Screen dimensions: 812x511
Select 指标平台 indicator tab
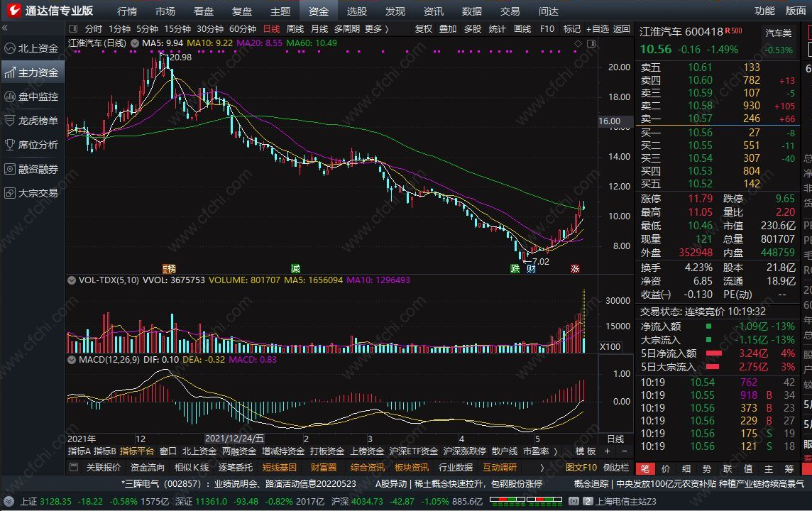137,451
